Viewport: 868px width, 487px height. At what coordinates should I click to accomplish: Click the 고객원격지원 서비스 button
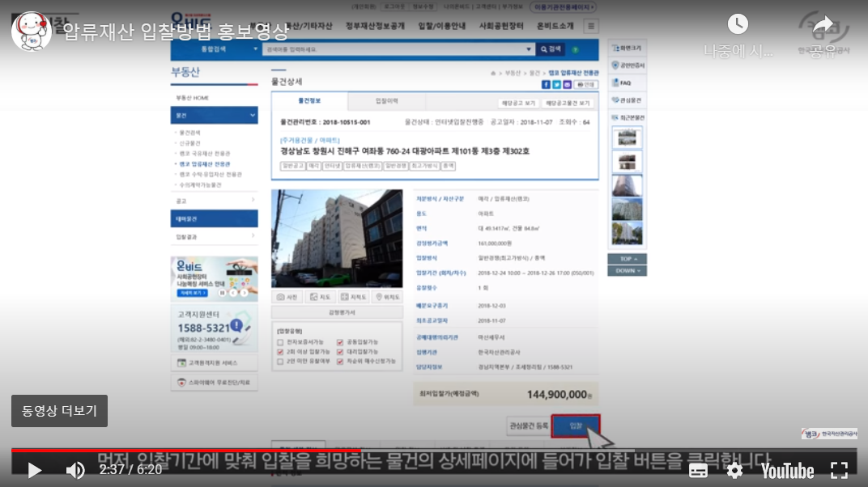click(x=214, y=363)
